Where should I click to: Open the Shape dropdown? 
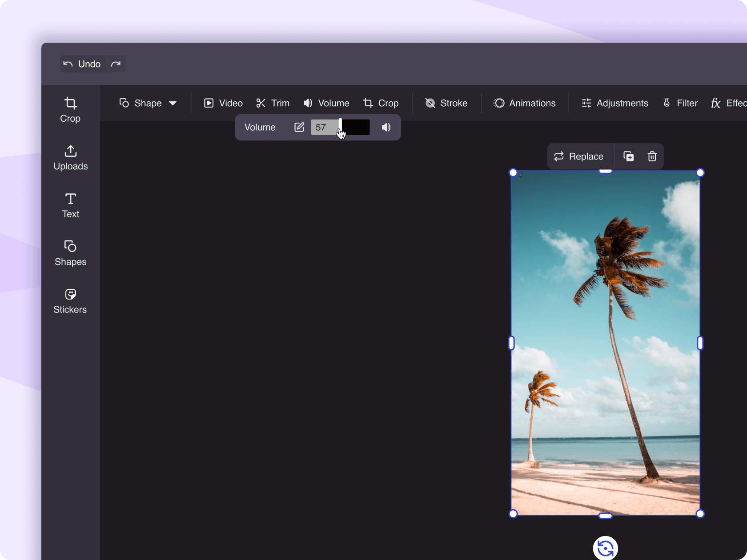(149, 103)
